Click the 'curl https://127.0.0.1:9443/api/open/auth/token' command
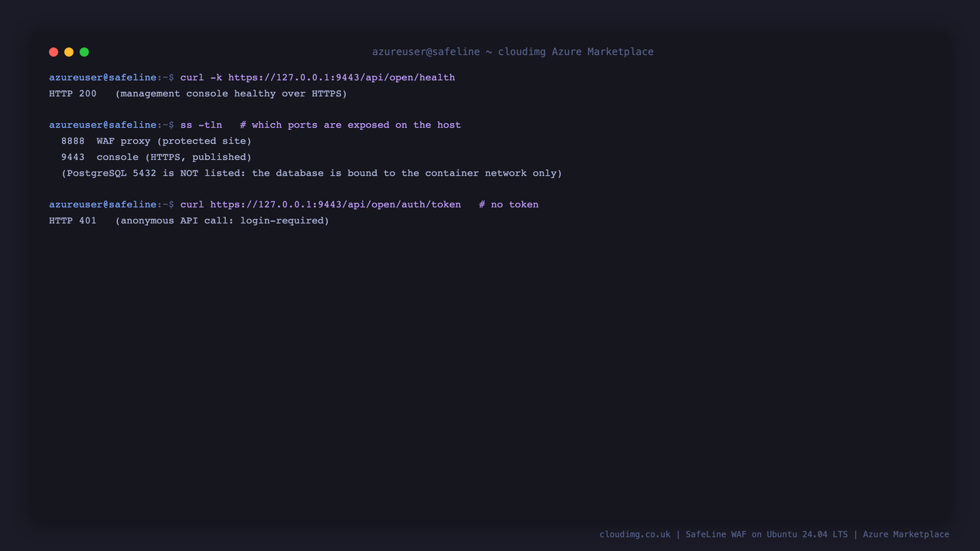Viewport: 980px width, 551px height. tap(321, 204)
